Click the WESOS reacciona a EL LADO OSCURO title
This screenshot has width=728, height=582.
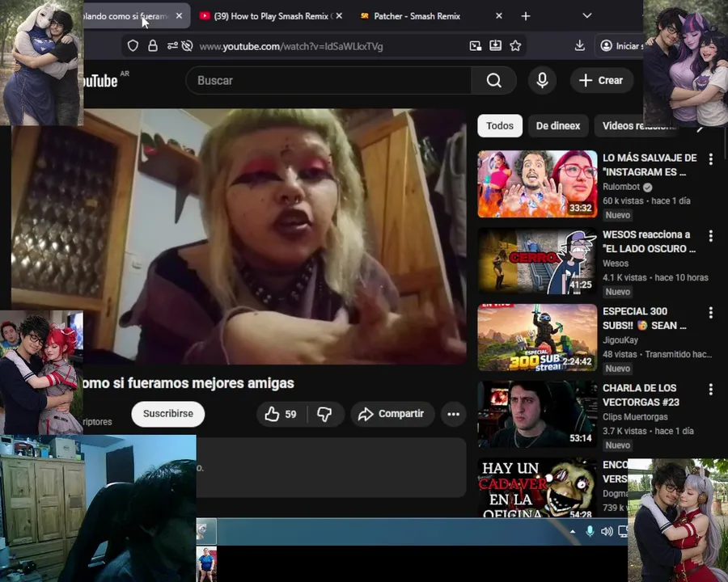649,242
